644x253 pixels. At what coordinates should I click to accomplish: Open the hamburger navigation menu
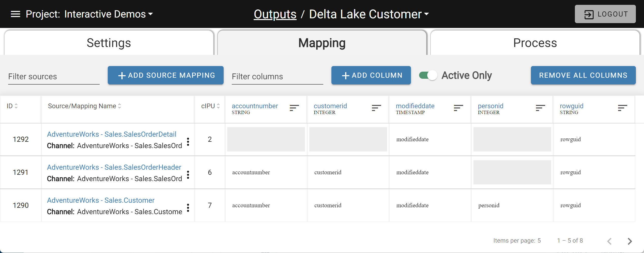click(x=16, y=14)
